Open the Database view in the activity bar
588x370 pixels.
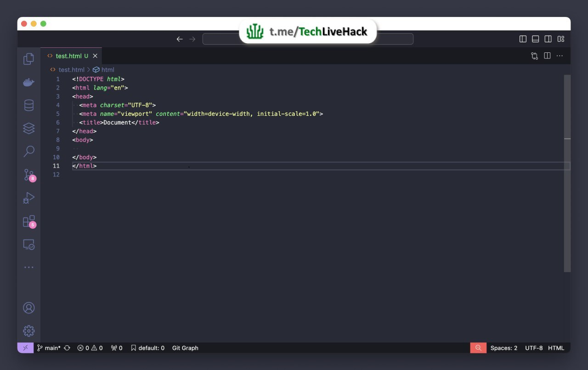point(28,105)
